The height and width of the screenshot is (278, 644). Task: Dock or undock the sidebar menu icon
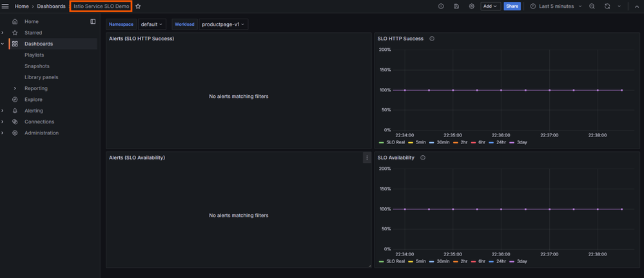93,21
